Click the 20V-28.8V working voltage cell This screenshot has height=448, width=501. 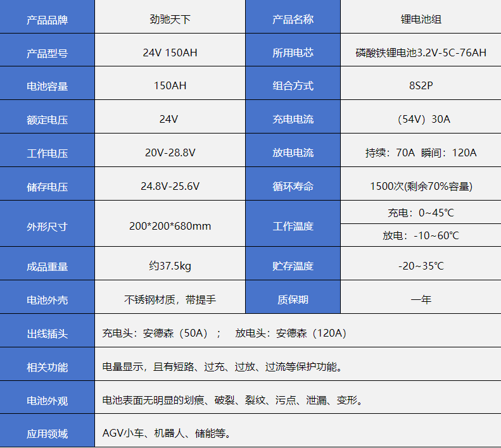coord(170,152)
